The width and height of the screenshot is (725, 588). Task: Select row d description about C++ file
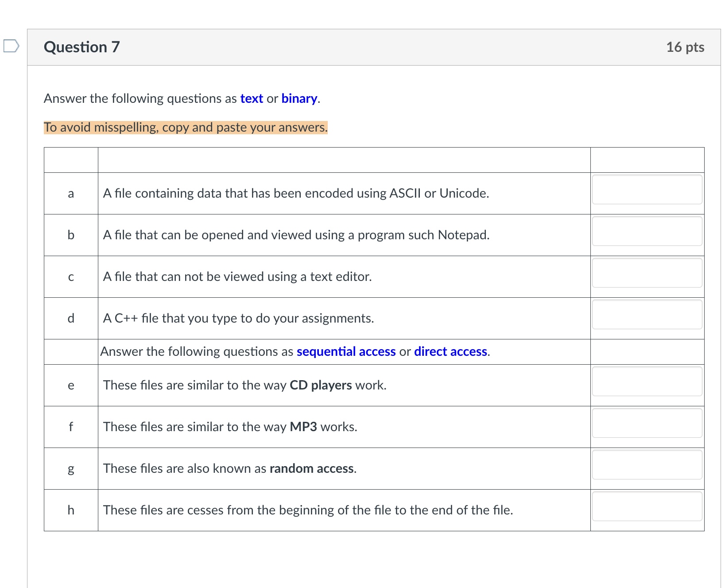pyautogui.click(x=238, y=318)
